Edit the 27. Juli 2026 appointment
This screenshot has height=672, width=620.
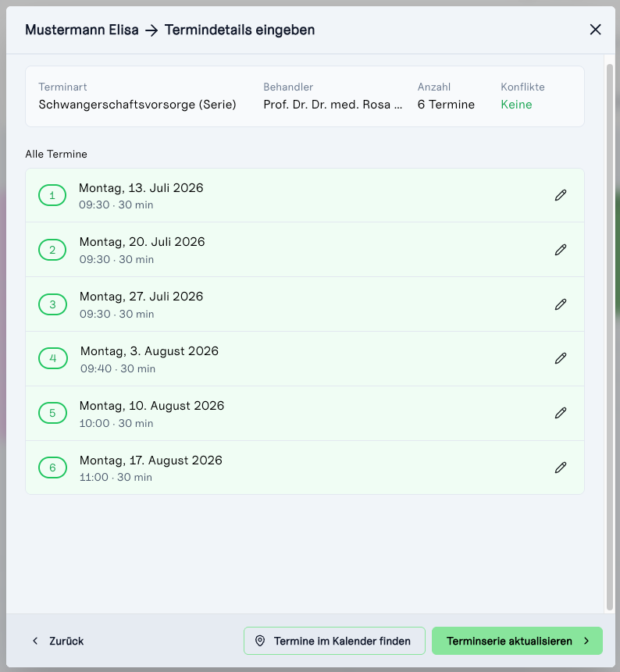point(561,304)
